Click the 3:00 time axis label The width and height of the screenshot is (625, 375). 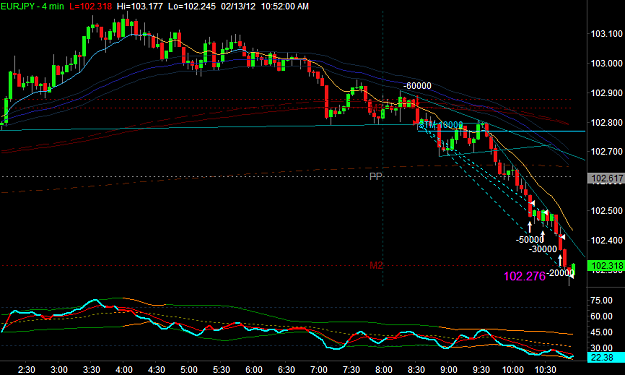click(59, 370)
